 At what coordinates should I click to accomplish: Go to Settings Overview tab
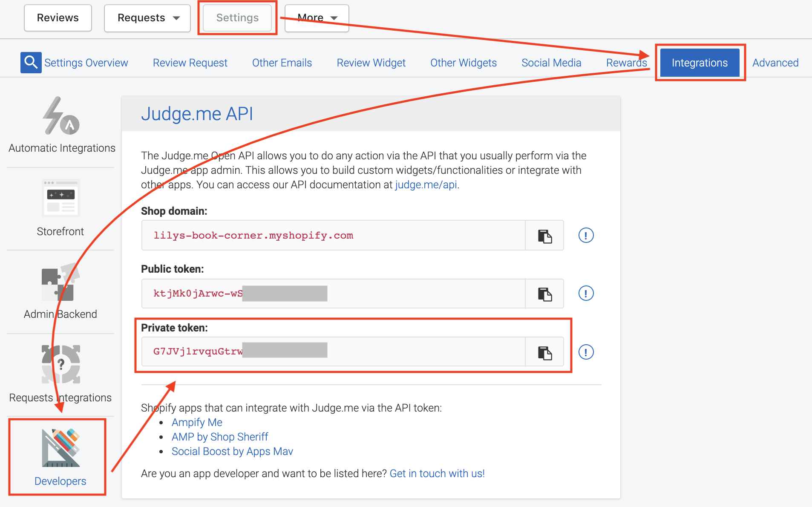[86, 63]
